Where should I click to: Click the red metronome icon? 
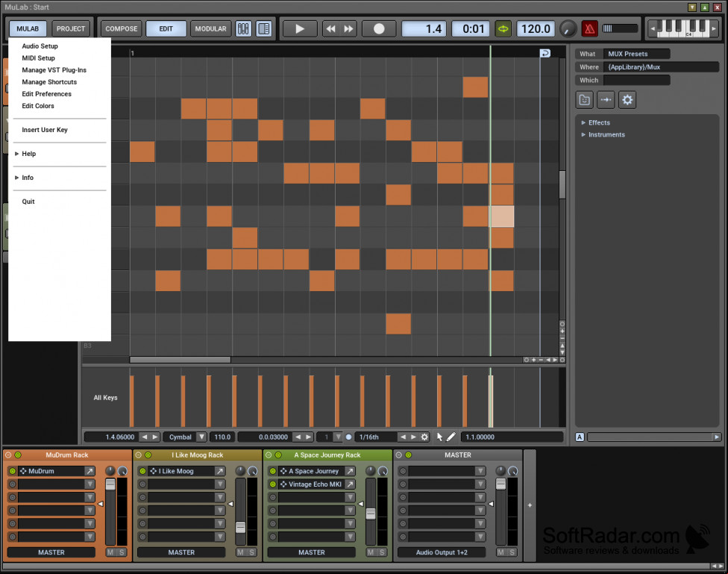589,29
